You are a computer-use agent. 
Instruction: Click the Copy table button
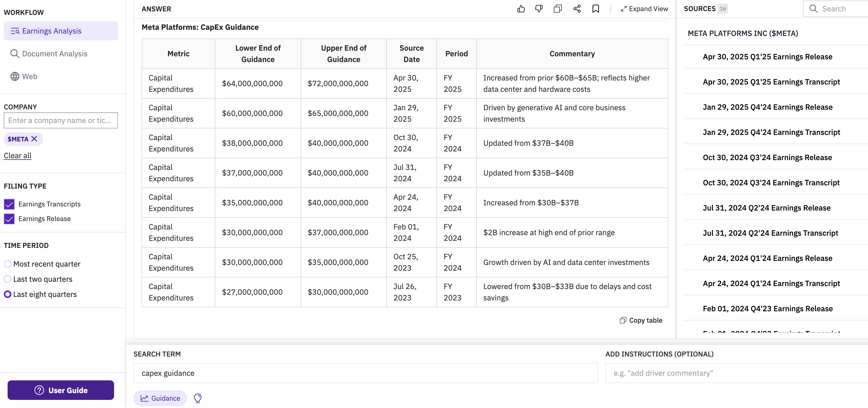[x=641, y=320]
